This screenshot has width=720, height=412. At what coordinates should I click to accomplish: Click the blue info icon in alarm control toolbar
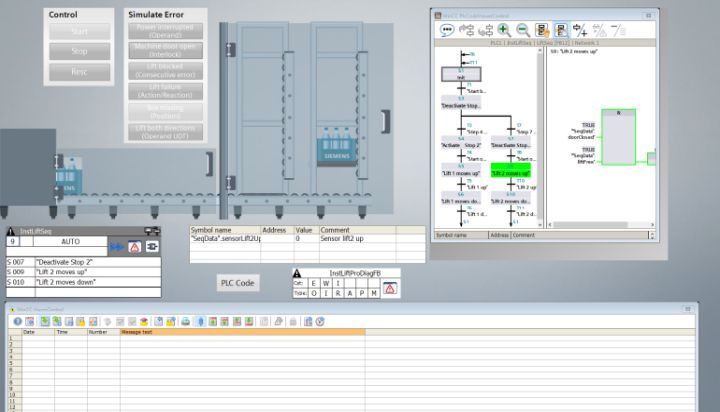[x=17, y=322]
